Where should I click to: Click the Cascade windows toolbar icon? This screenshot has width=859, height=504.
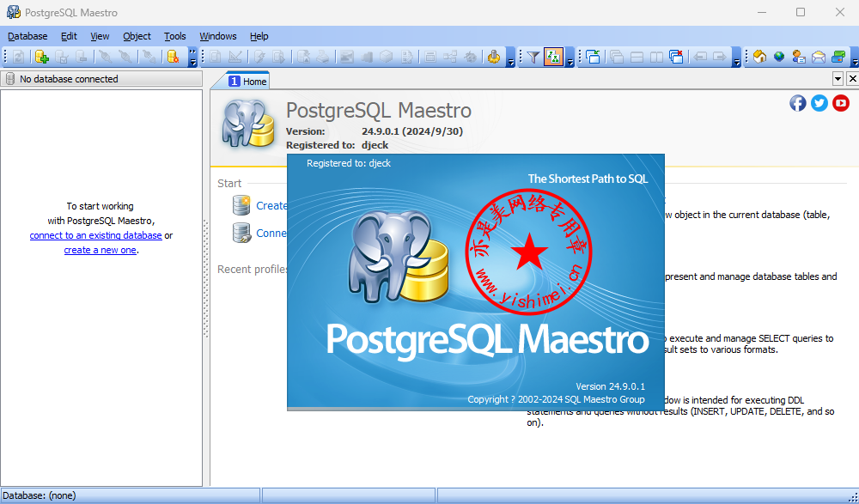click(617, 57)
